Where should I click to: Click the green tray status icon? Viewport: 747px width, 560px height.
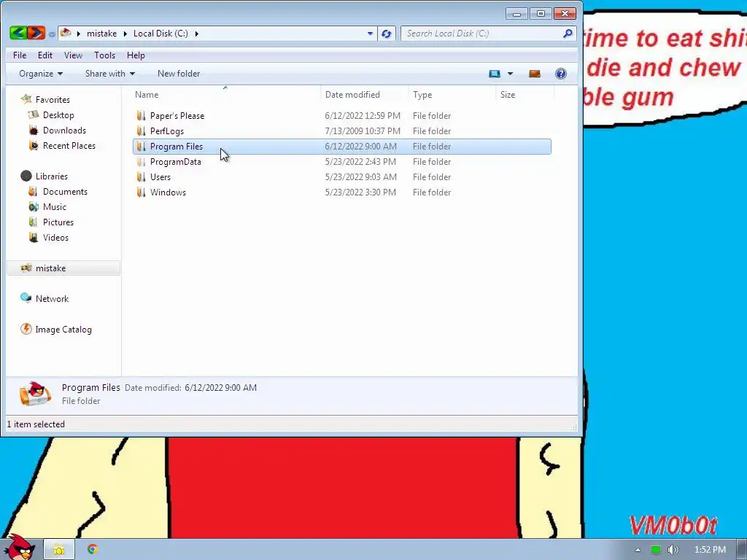pyautogui.click(x=656, y=550)
